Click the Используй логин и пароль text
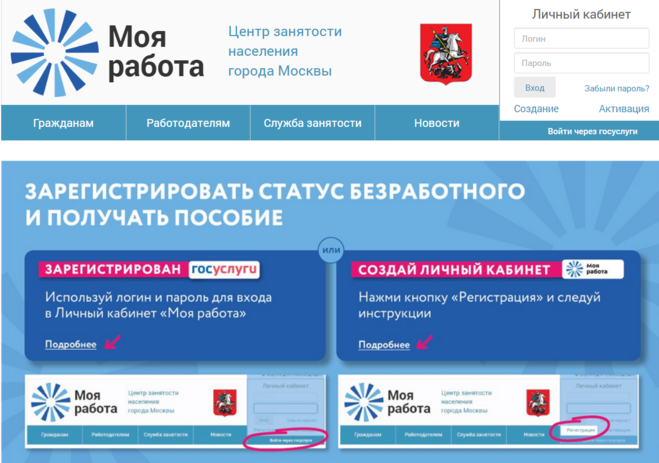 pos(158,305)
